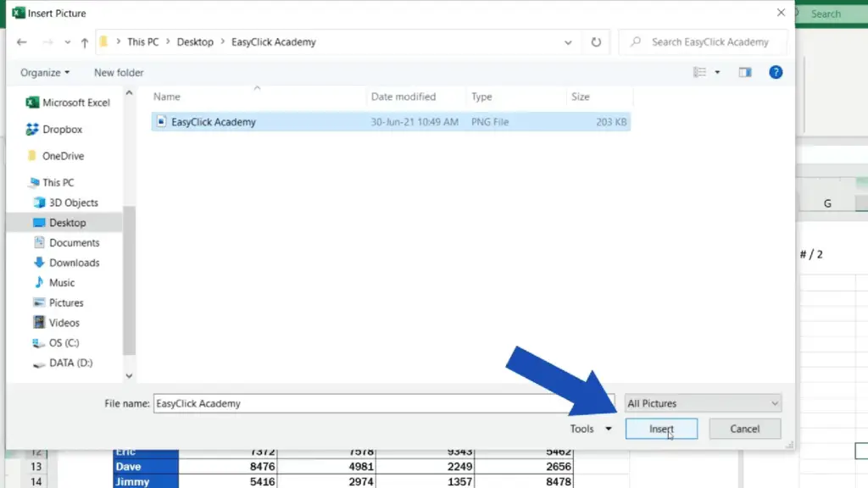Sort files by the Type column

pyautogui.click(x=481, y=97)
